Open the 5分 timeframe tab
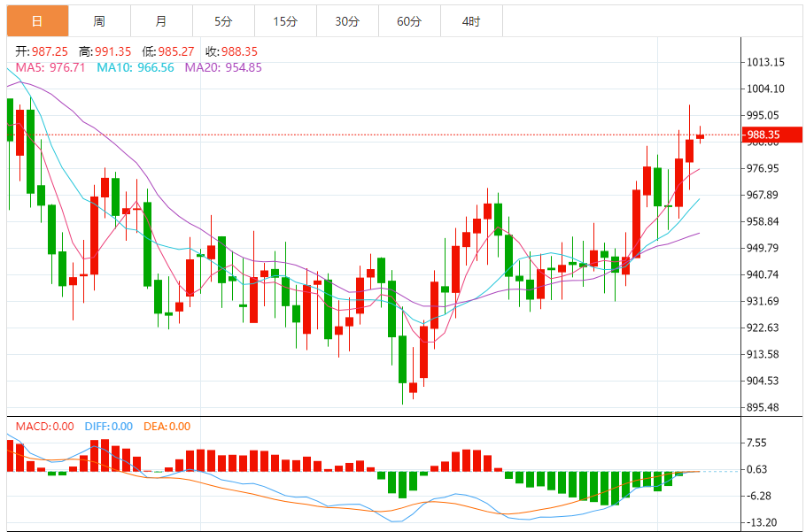 tap(223, 21)
